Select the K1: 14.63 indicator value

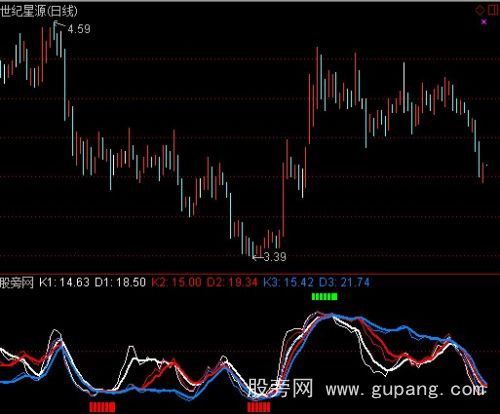[x=64, y=283]
